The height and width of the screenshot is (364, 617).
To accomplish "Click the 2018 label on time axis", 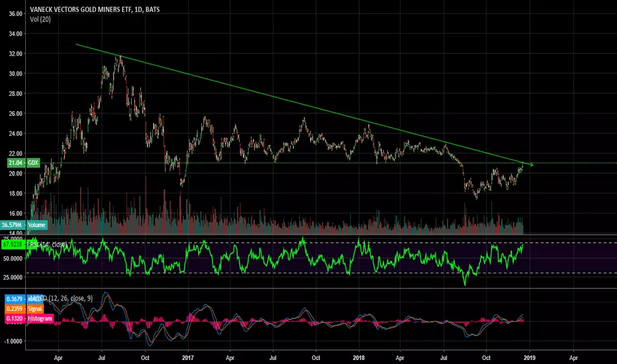I will coord(358,357).
